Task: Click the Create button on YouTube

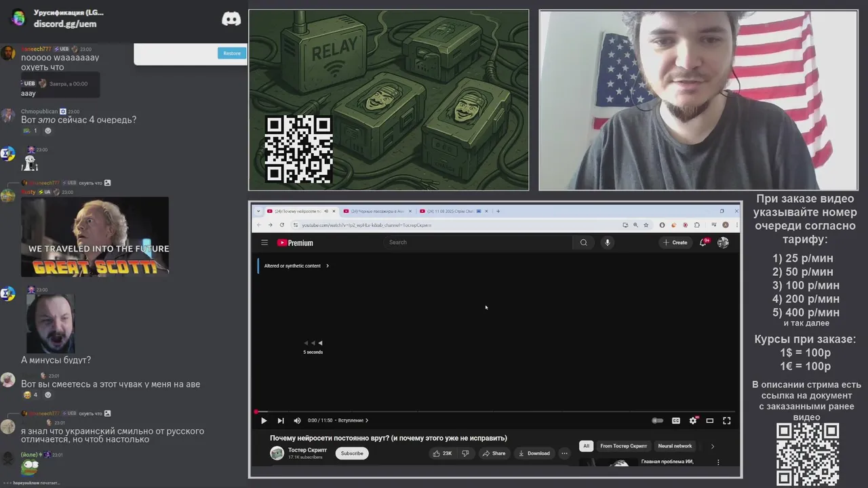Action: pos(675,243)
